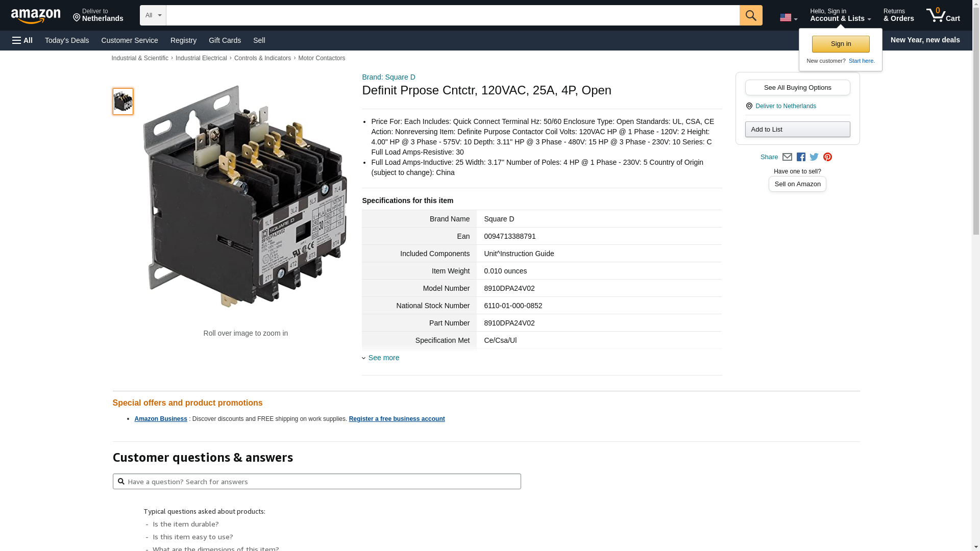The width and height of the screenshot is (980, 551).
Task: Click the Amazon logo
Action: coord(36,16)
